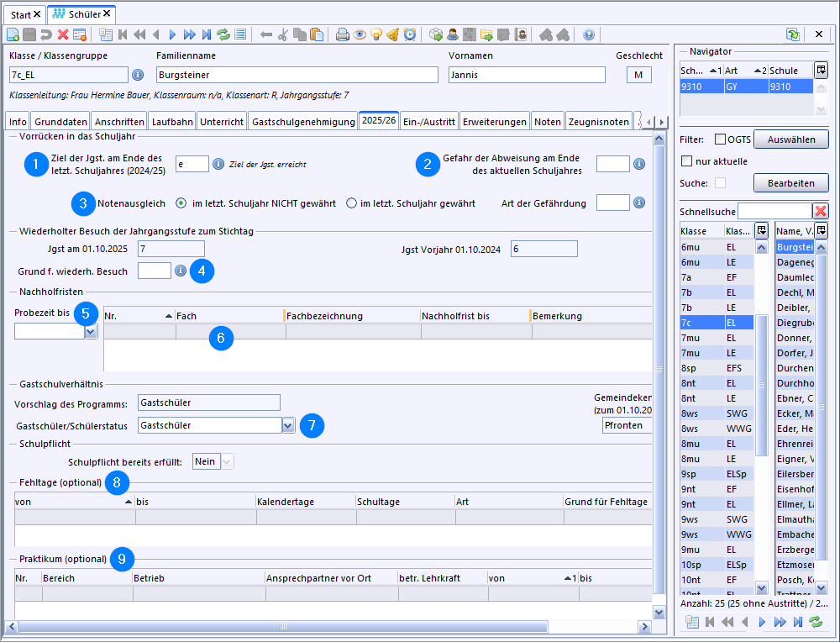This screenshot has height=642, width=840.
Task: Click the green refresh arrows in main toolbar
Action: [x=223, y=34]
